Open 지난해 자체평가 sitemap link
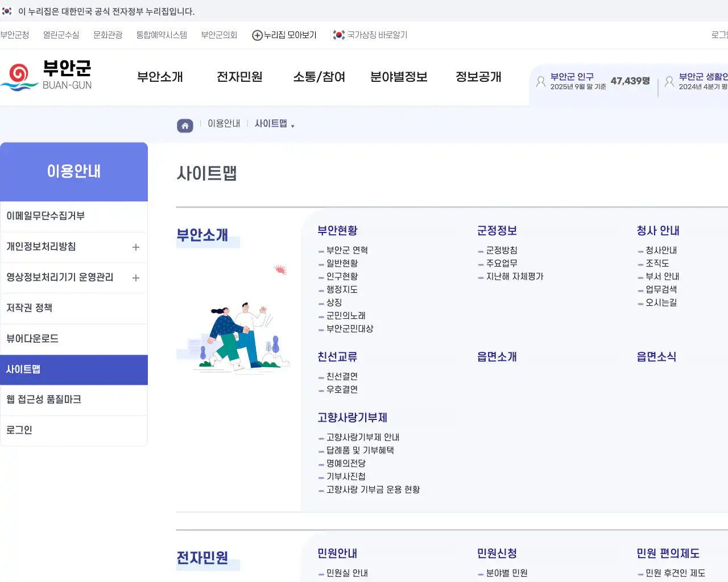The width and height of the screenshot is (728, 582). (x=515, y=276)
